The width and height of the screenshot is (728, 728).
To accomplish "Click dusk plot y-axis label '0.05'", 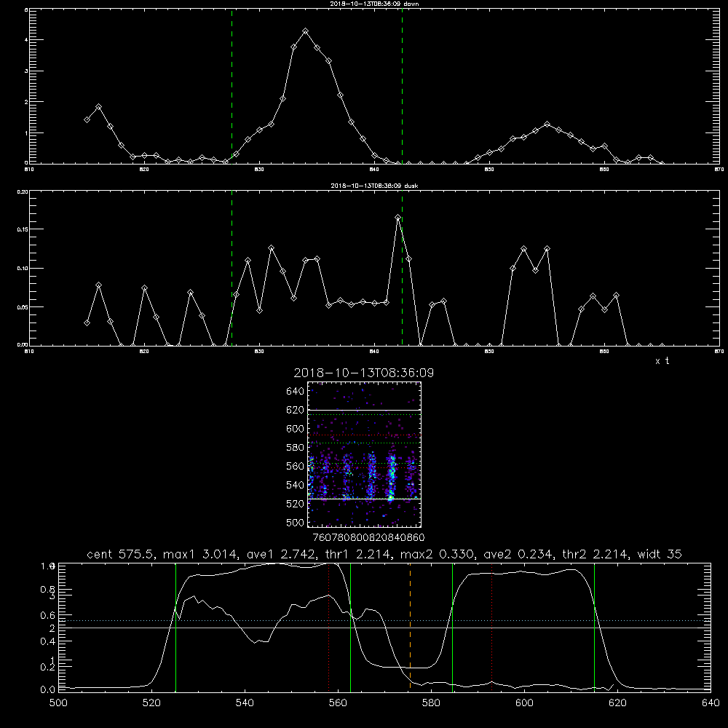I will tap(23, 307).
